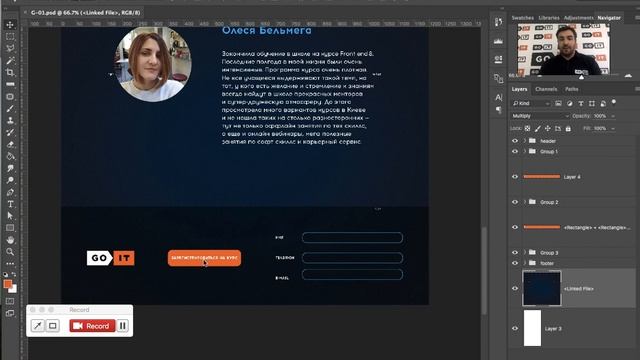Viewport: 640px width, 360px height.
Task: Switch to the Channels tab
Action: point(546,89)
